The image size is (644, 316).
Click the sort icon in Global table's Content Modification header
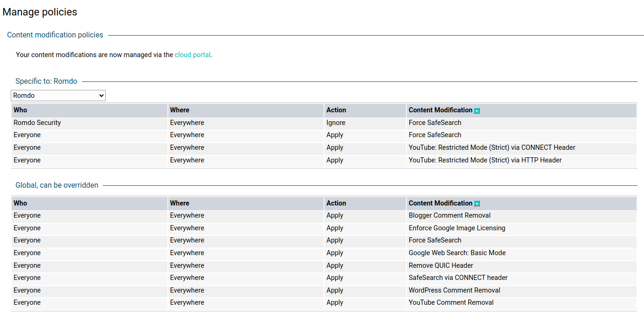click(x=477, y=204)
